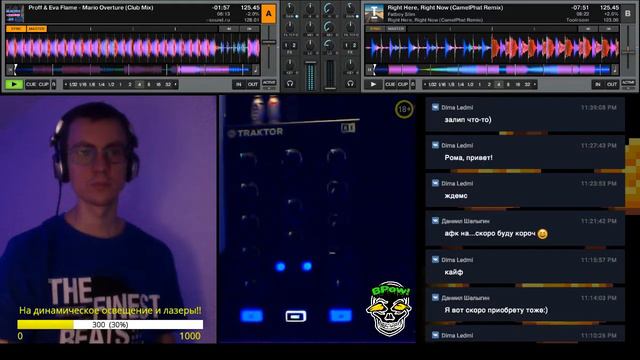The width and height of the screenshot is (640, 360).
Task: Set loop IN point on Deck B
Action: point(598,84)
